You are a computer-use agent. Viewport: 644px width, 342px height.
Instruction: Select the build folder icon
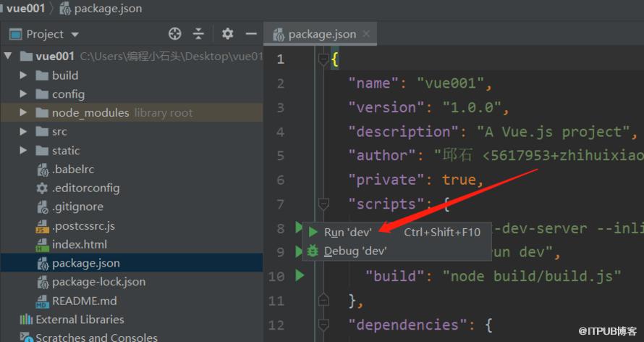tap(42, 75)
